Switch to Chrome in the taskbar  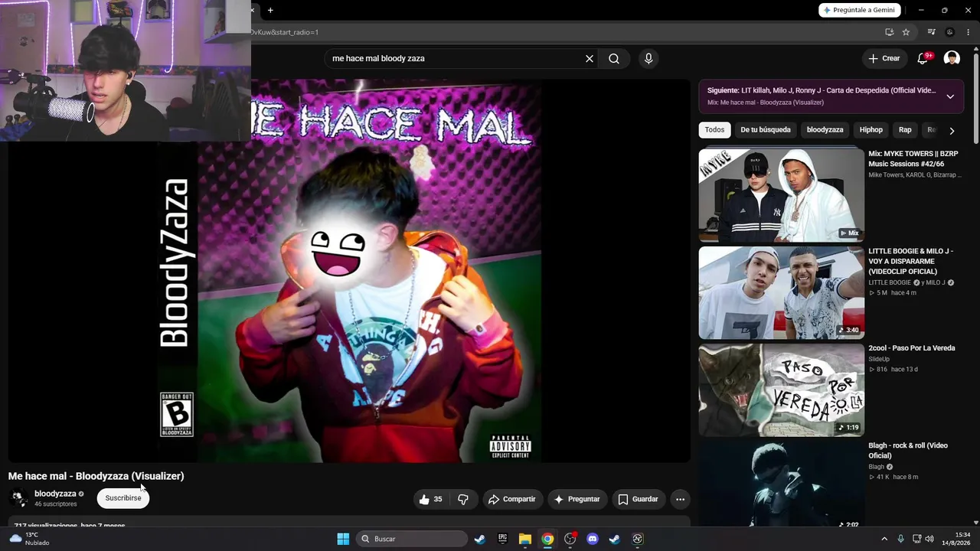click(547, 539)
